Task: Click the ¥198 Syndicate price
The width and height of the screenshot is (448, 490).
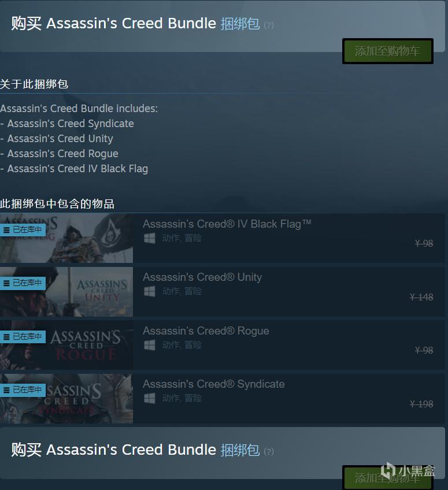Action: point(421,404)
